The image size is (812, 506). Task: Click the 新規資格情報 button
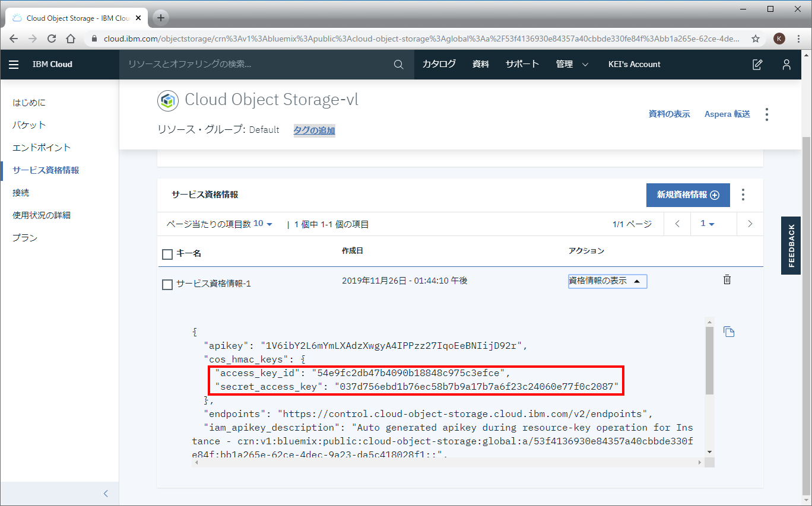coord(687,195)
